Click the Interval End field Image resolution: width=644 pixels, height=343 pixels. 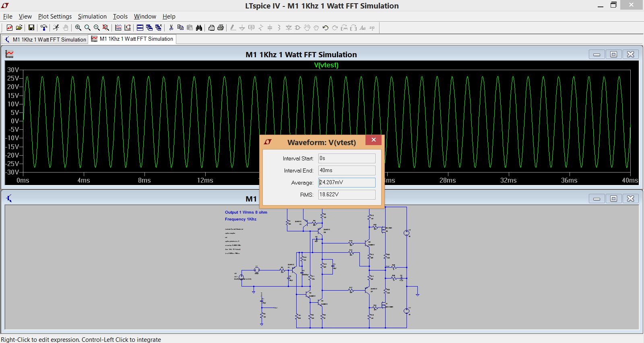pyautogui.click(x=347, y=170)
